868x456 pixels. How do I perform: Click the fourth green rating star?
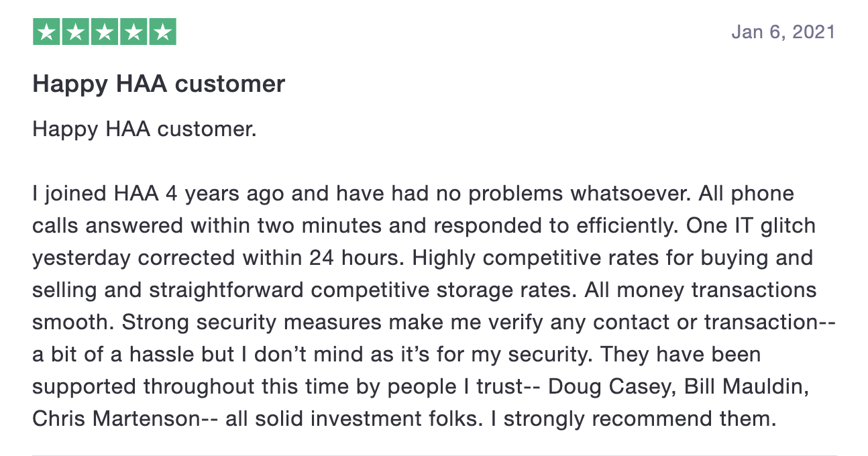pyautogui.click(x=133, y=32)
